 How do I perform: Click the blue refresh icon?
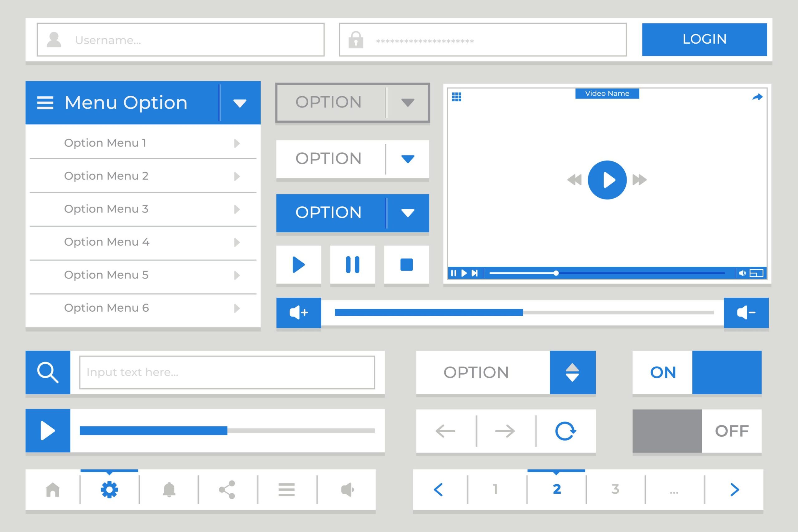coord(565,431)
